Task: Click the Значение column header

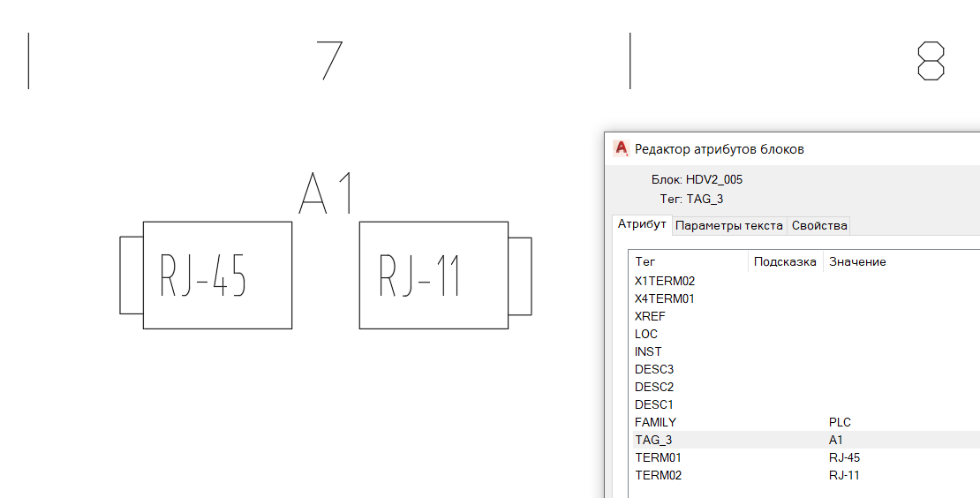Action: click(901, 262)
